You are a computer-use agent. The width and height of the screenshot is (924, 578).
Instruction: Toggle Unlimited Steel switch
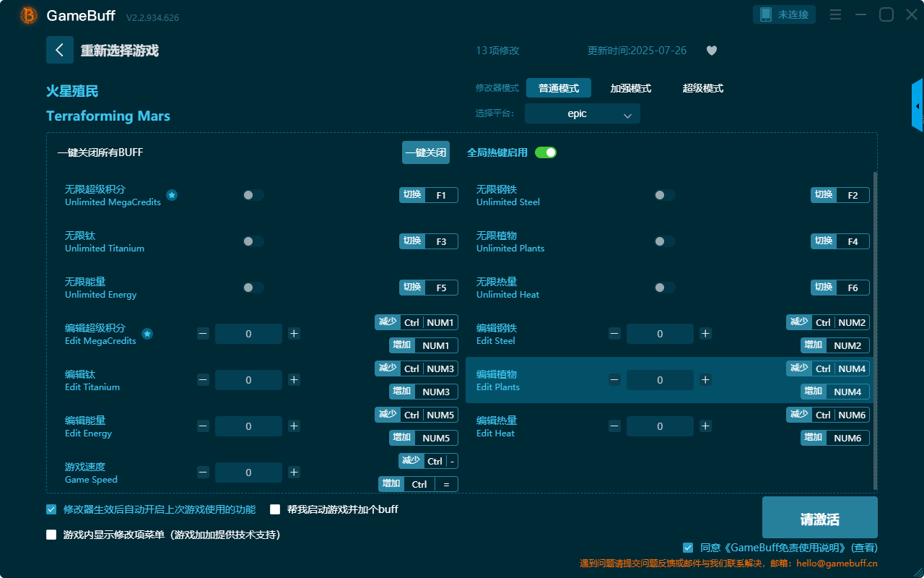coord(665,195)
